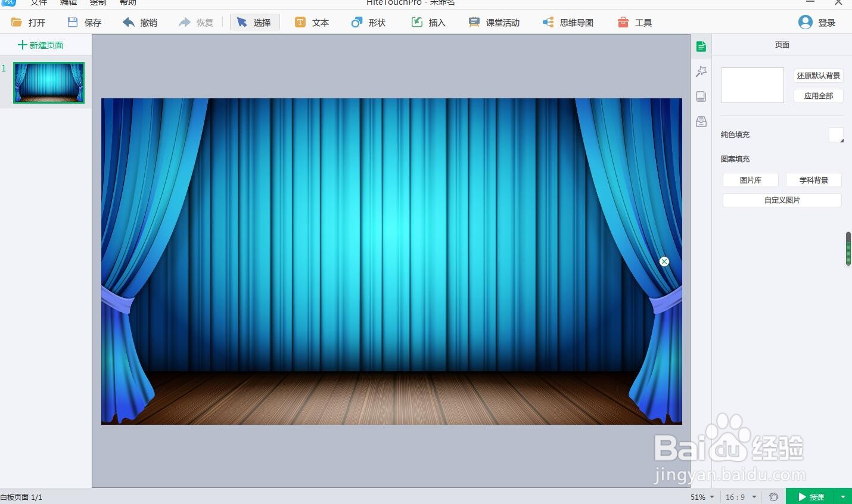Click the green handle on the right edge
Viewport: 852px width, 504px height.
pos(848,249)
